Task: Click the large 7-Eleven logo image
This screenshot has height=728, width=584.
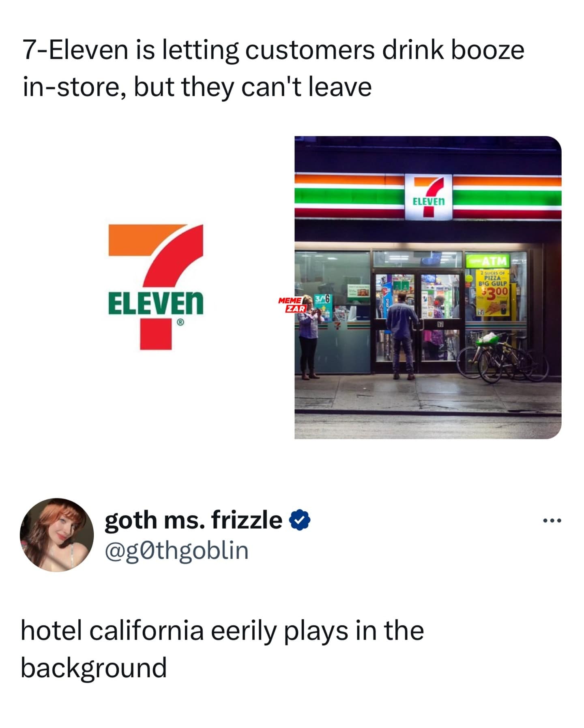Action: [156, 287]
